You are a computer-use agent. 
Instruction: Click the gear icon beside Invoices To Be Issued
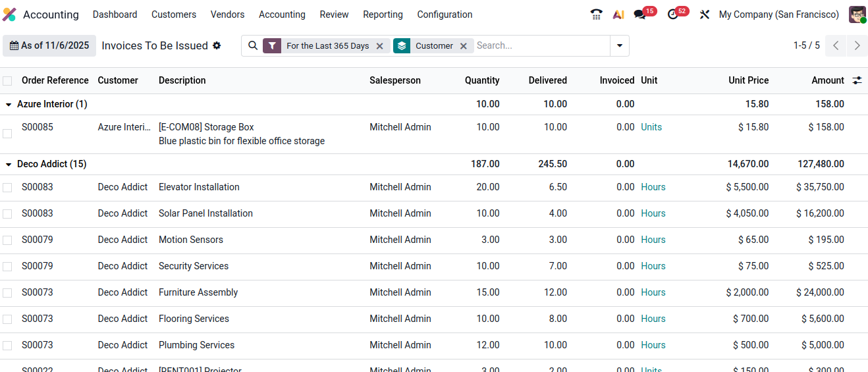[x=217, y=45]
